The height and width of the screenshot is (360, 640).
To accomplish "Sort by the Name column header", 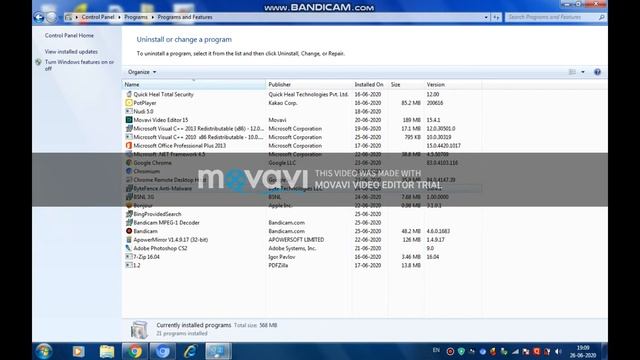I will (193, 84).
